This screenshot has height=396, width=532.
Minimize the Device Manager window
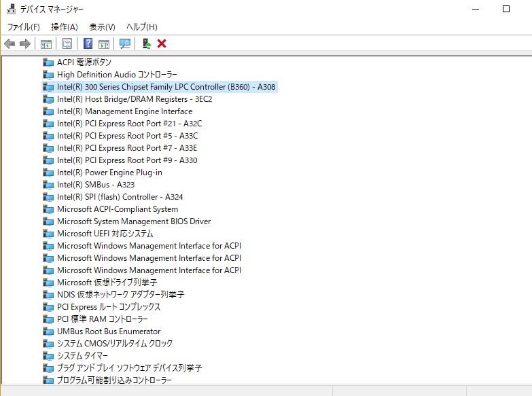click(x=476, y=9)
